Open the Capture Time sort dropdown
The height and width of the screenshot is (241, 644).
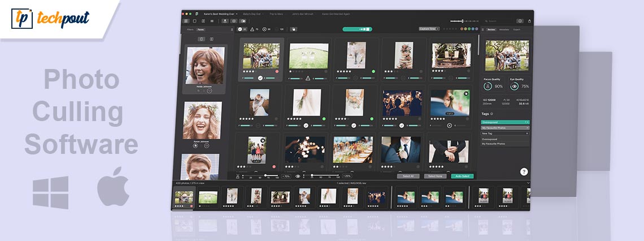tap(429, 29)
